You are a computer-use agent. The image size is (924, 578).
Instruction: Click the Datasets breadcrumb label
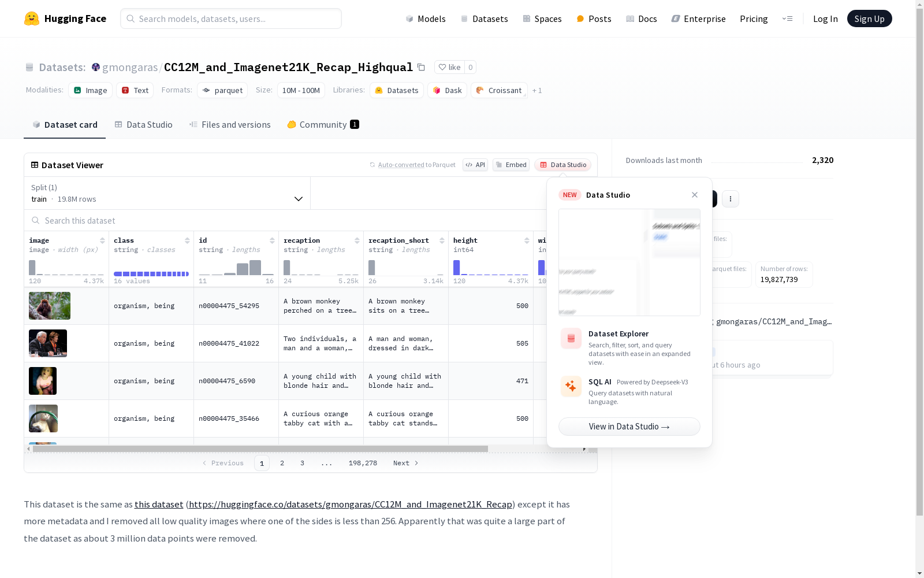pos(62,67)
